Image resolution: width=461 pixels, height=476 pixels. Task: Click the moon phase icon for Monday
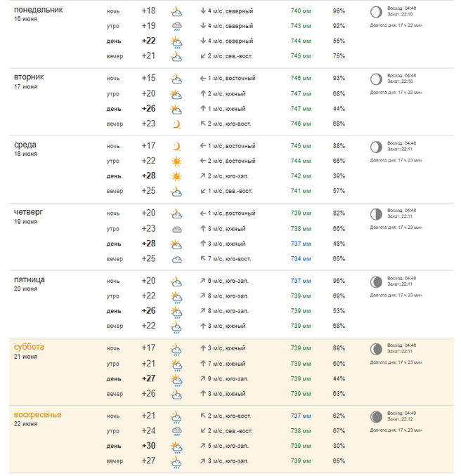[376, 12]
